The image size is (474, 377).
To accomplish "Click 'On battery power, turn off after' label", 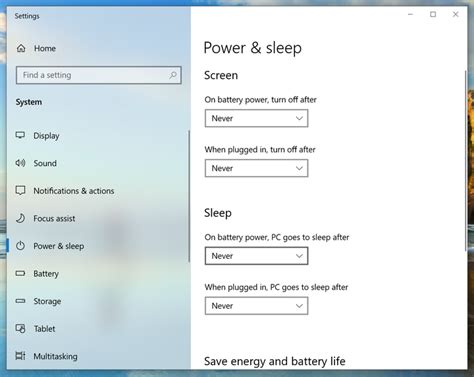I will 260,100.
